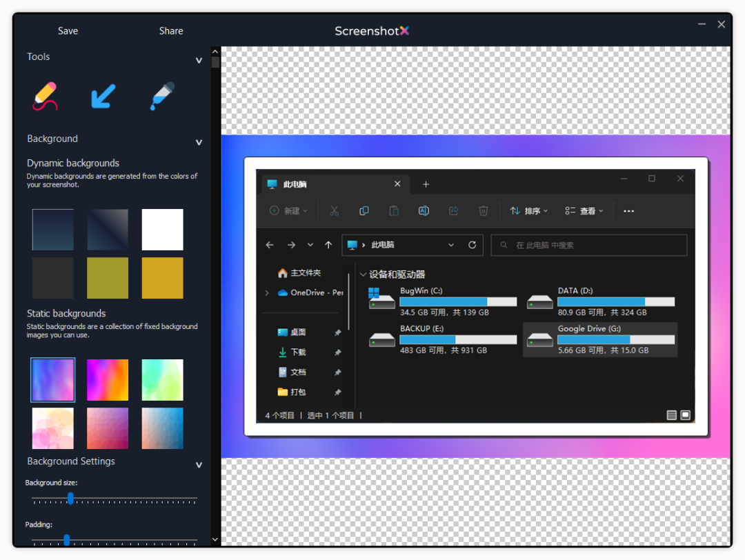Open 打包 folder in the navigation pane
Image resolution: width=745 pixels, height=560 pixels.
point(292,392)
